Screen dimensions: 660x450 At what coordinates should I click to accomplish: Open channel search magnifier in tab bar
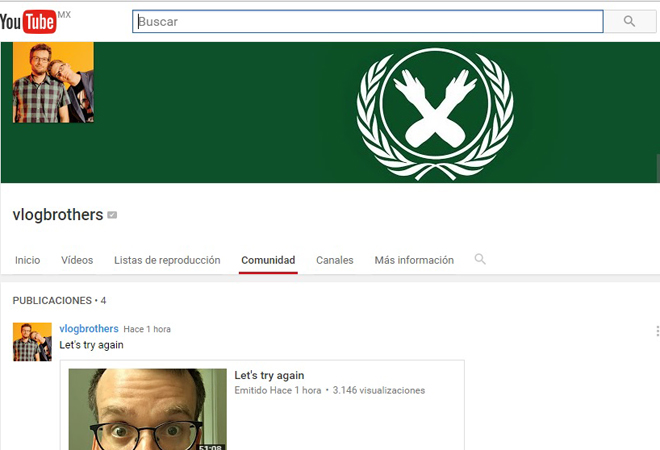[480, 259]
